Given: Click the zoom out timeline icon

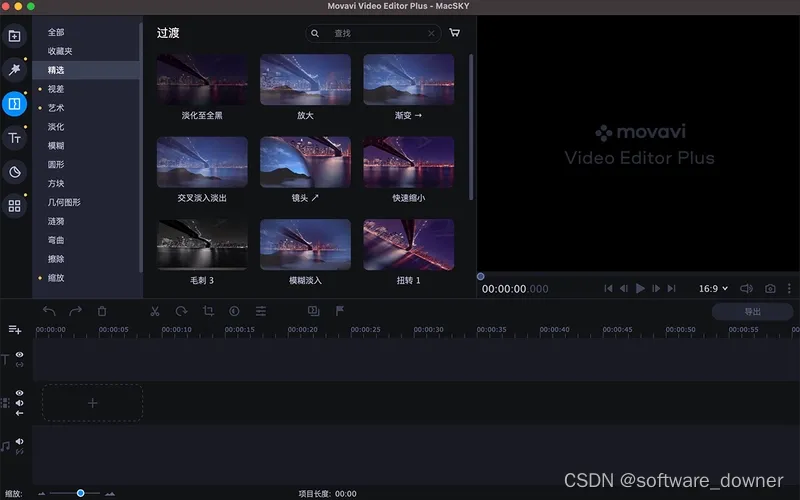Looking at the screenshot, I should coord(41,493).
